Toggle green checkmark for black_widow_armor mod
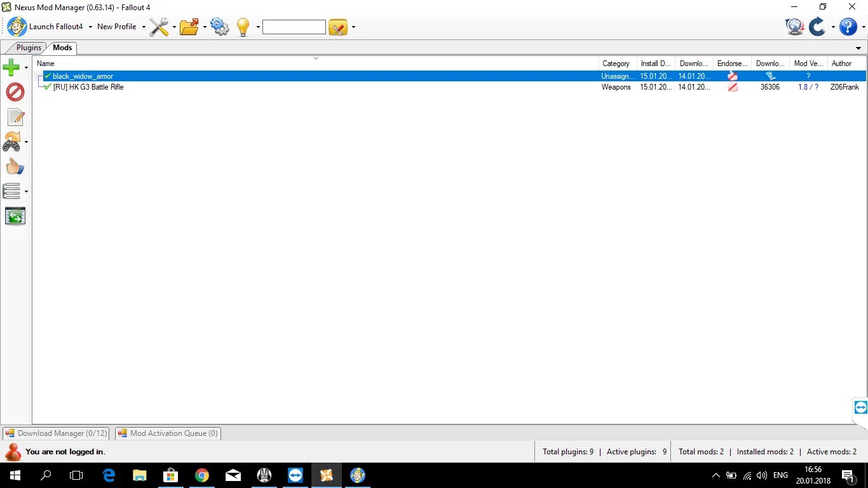This screenshot has height=488, width=868. 47,76
